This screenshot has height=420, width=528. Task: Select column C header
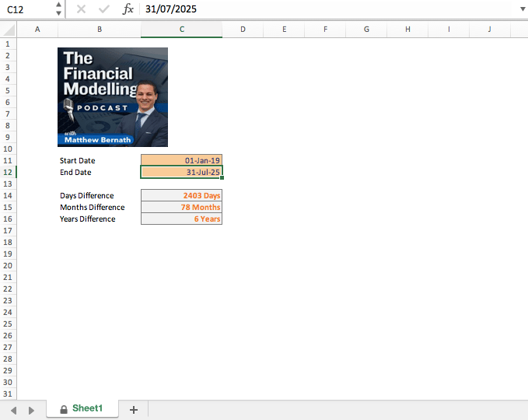tap(181, 30)
